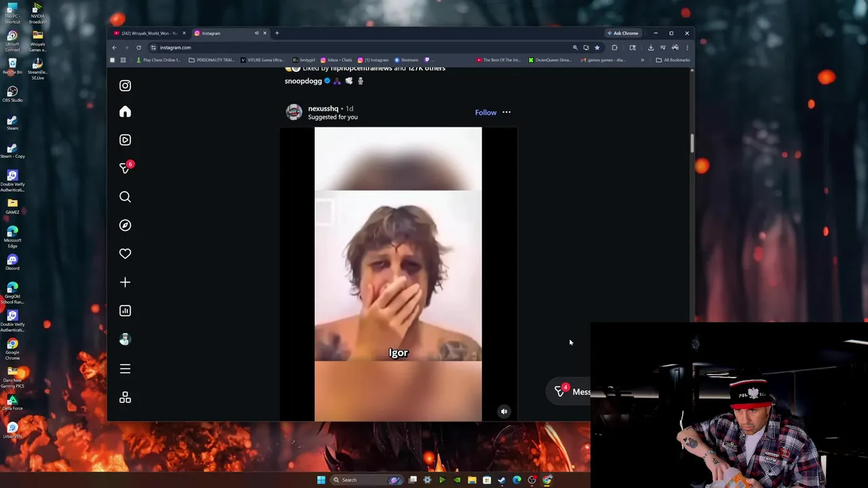Open File Explorer from taskbar
The width and height of the screenshot is (868, 488).
coord(472,480)
